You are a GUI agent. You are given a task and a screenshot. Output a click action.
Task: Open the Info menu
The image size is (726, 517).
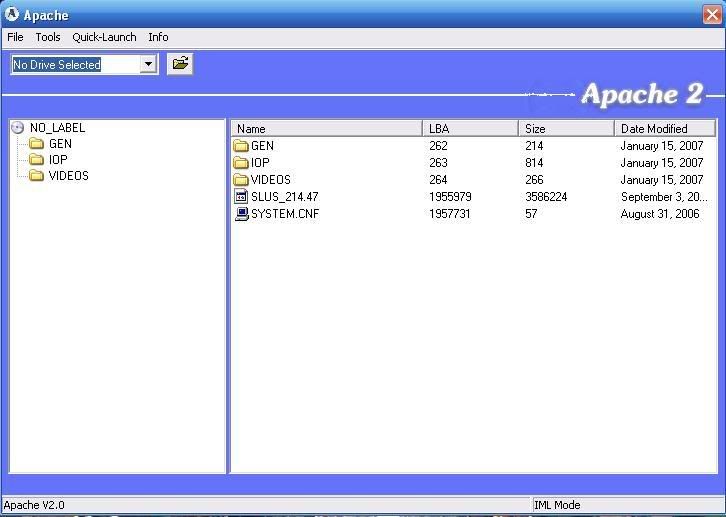coord(158,37)
